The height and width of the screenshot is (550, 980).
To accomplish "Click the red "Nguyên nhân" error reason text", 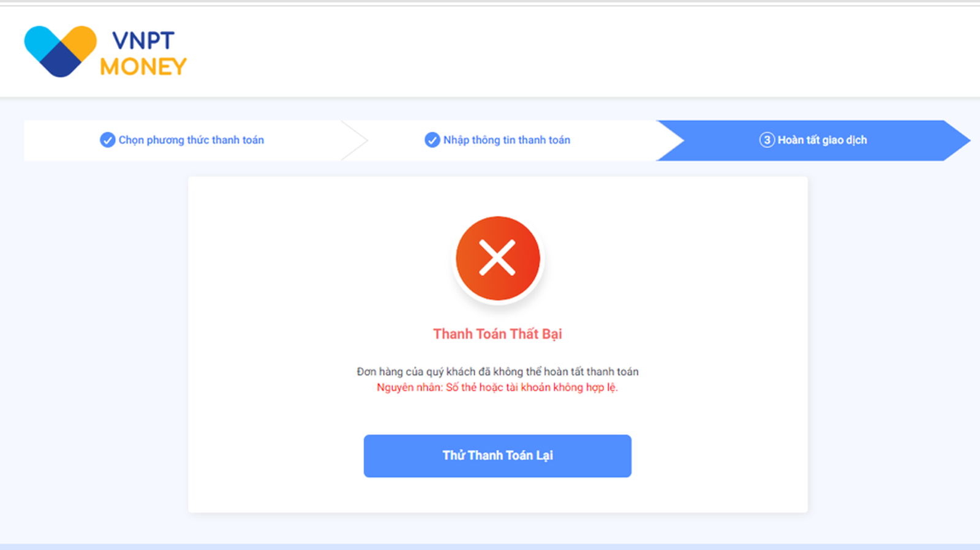I will tap(497, 388).
